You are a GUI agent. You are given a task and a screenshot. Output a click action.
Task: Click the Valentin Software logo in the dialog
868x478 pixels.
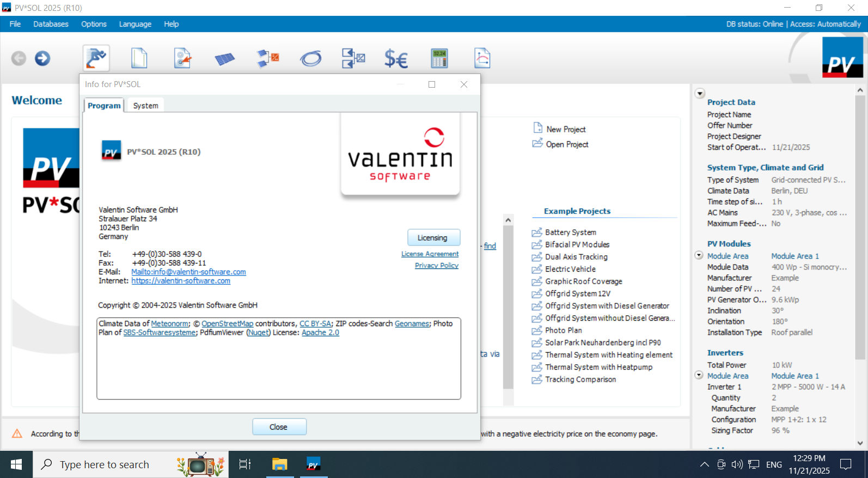click(400, 154)
